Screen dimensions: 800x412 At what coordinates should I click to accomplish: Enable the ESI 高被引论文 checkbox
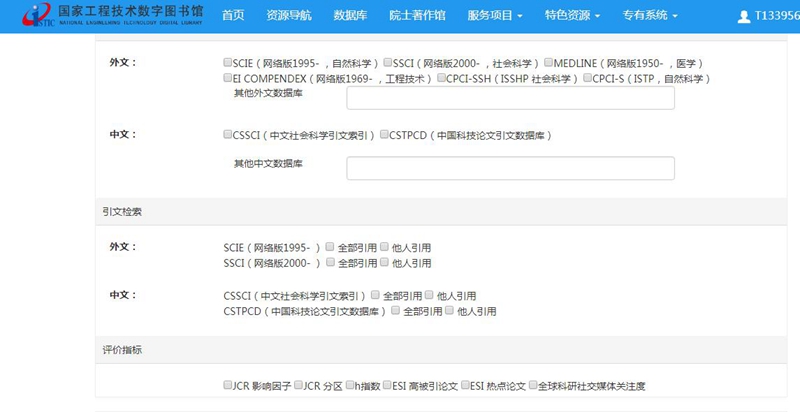click(385, 385)
